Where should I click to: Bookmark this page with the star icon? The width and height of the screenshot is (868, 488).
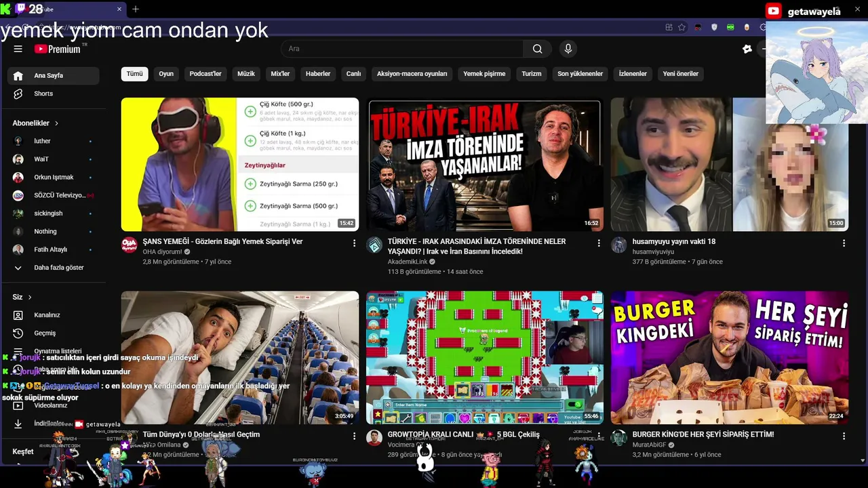(x=682, y=27)
